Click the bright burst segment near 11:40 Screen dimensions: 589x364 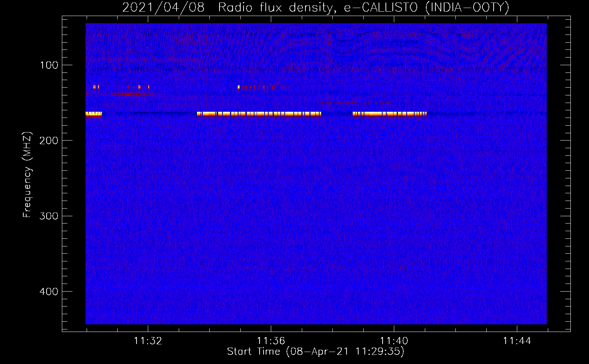(390, 114)
